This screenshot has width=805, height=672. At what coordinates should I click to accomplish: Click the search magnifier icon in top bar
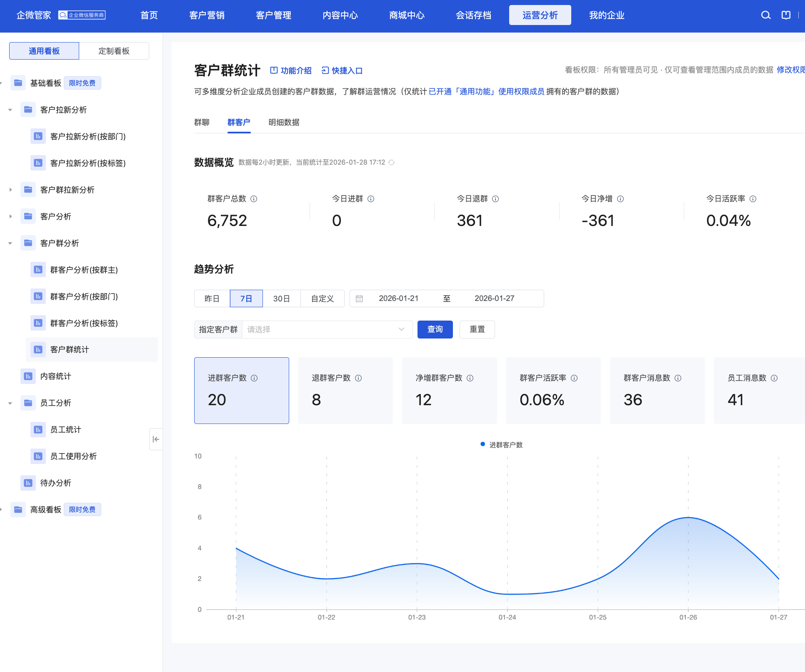[765, 15]
